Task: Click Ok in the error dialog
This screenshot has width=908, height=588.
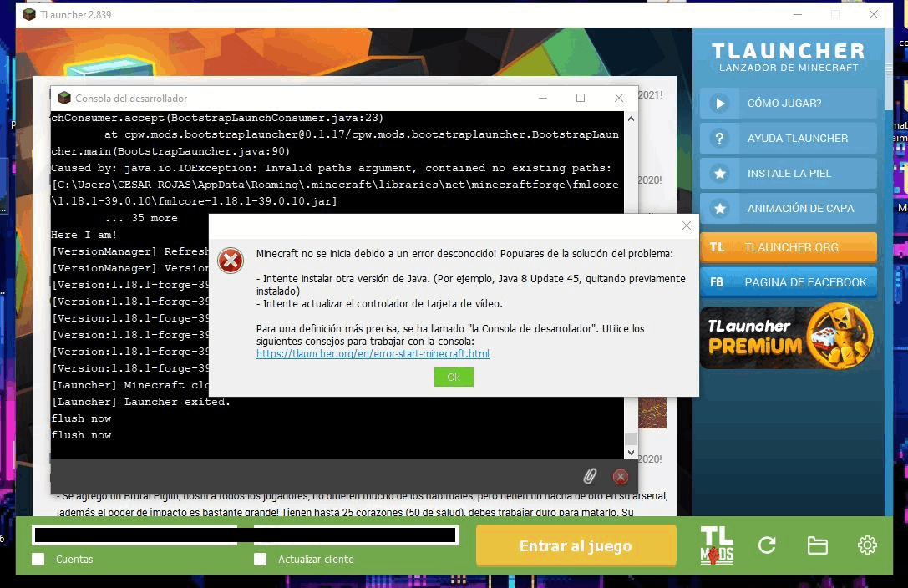Action: (x=454, y=378)
